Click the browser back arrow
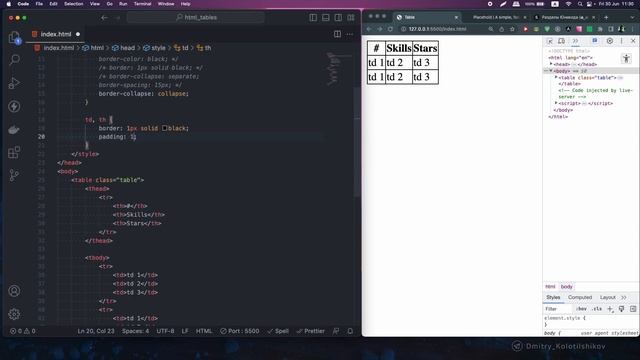The width and height of the screenshot is (640, 360). coord(369,29)
